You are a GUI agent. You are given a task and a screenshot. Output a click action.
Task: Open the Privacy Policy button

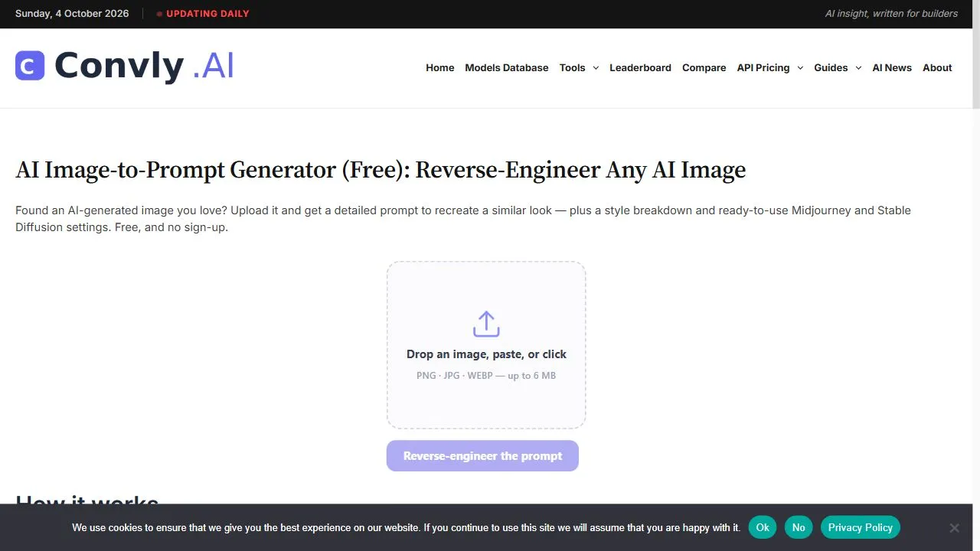tap(861, 527)
